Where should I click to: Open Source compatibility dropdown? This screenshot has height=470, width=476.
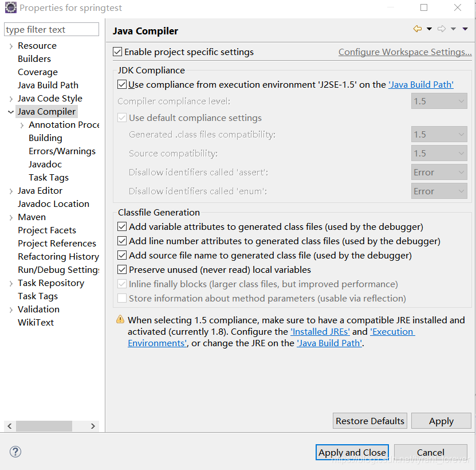[439, 153]
